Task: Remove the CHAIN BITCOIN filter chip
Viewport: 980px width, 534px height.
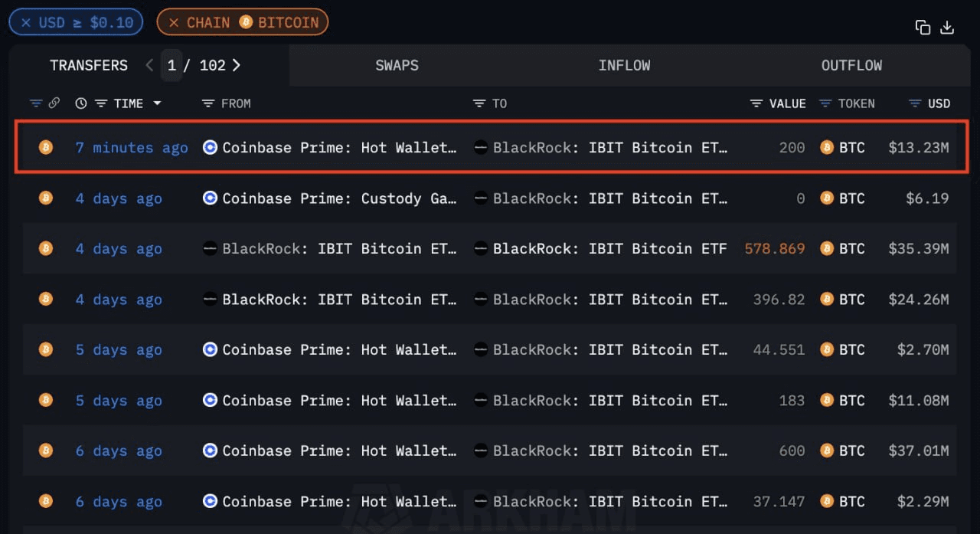Action: pos(174,22)
